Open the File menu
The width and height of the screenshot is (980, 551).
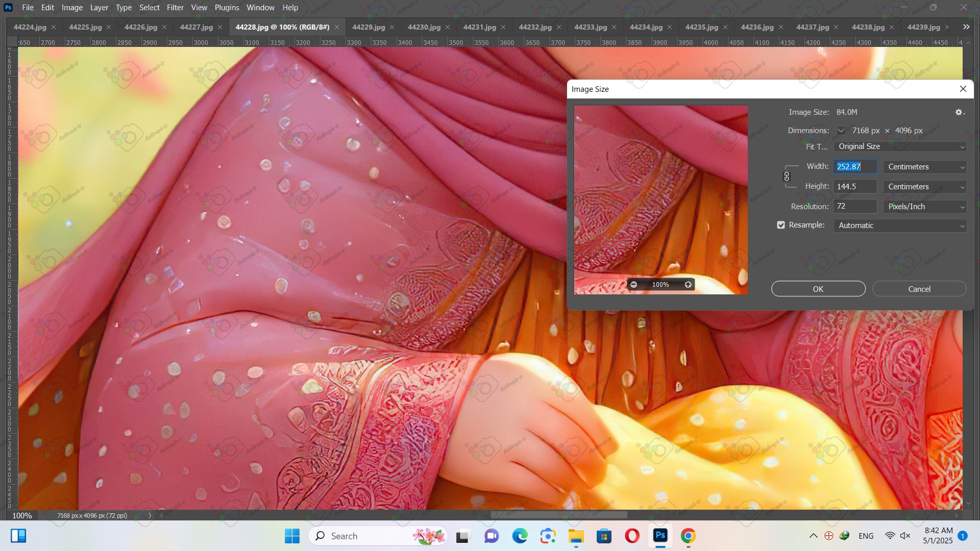[28, 8]
